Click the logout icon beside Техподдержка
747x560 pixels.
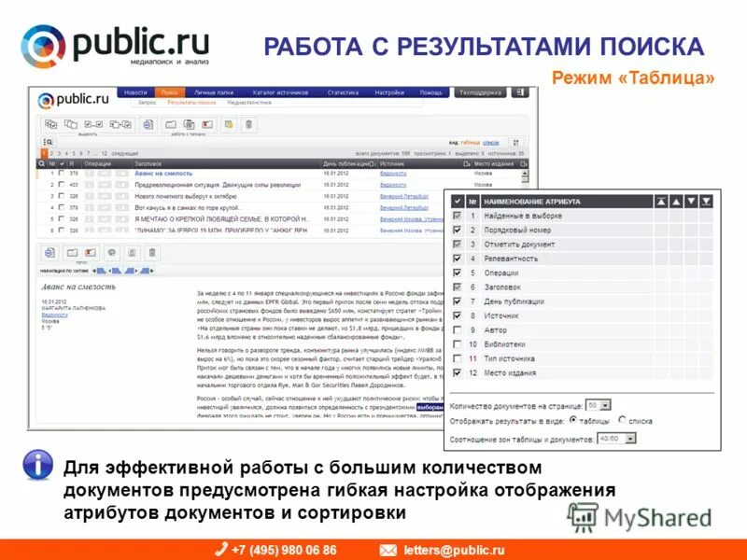520,92
